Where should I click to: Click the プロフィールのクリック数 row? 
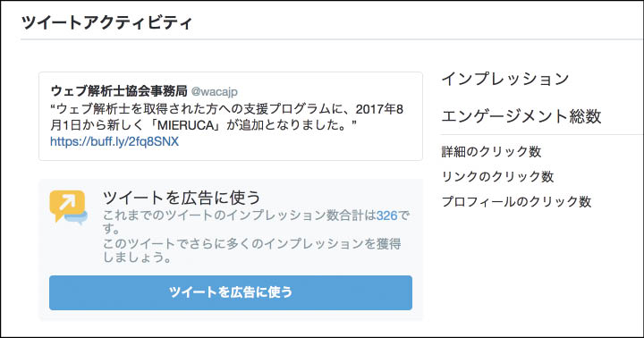tap(516, 202)
